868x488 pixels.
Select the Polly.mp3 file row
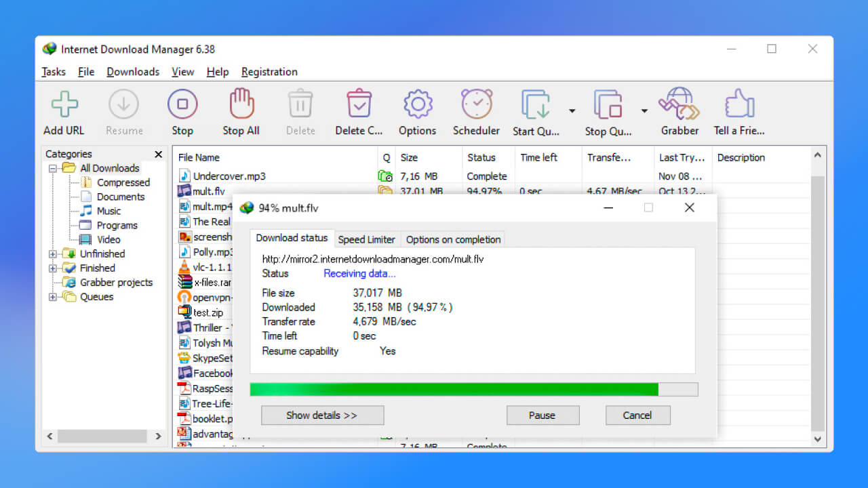point(205,252)
